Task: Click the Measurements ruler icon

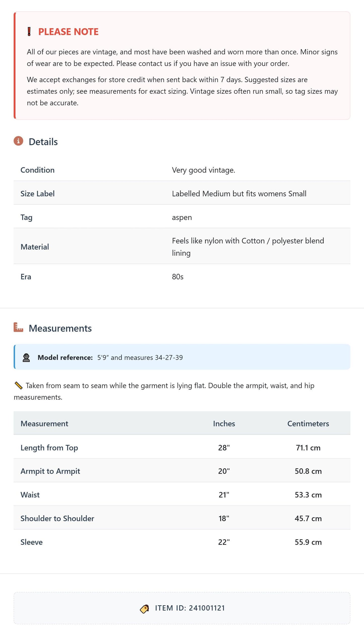Action: tap(18, 327)
